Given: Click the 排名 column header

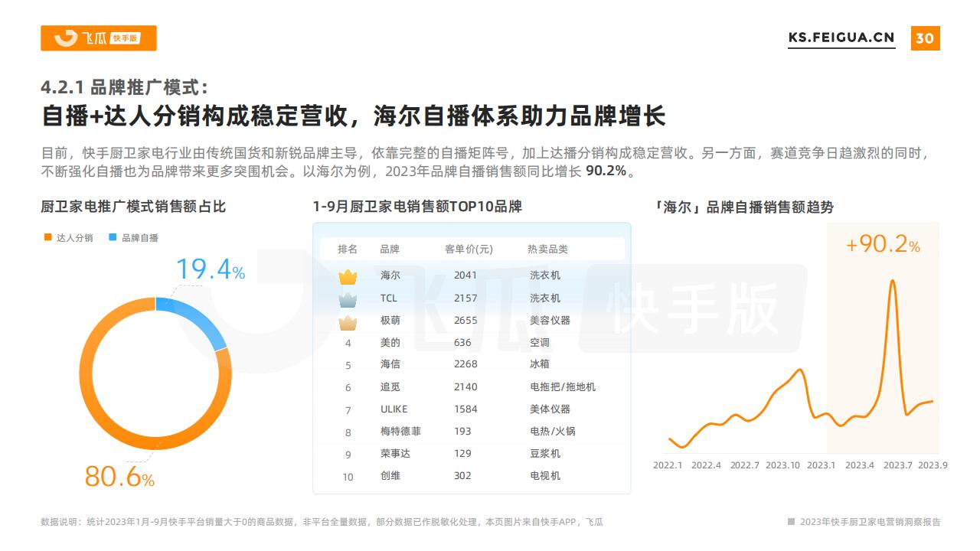Looking at the screenshot, I should pyautogui.click(x=348, y=249).
